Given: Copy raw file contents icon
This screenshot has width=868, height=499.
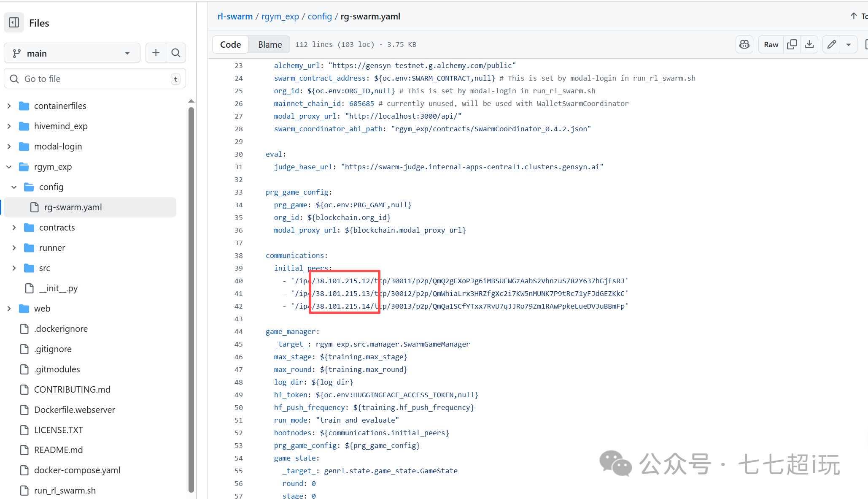Looking at the screenshot, I should 792,44.
